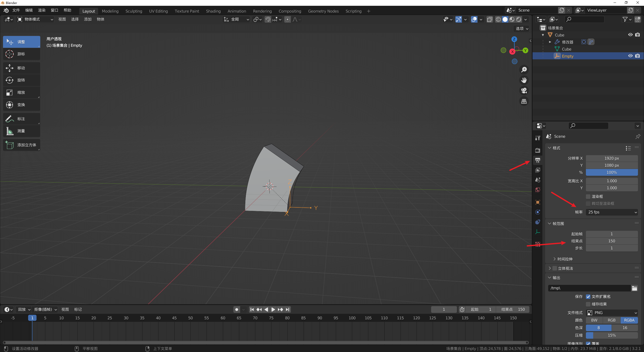
Task: Open the 渲染 render menu
Action: pos(42,10)
